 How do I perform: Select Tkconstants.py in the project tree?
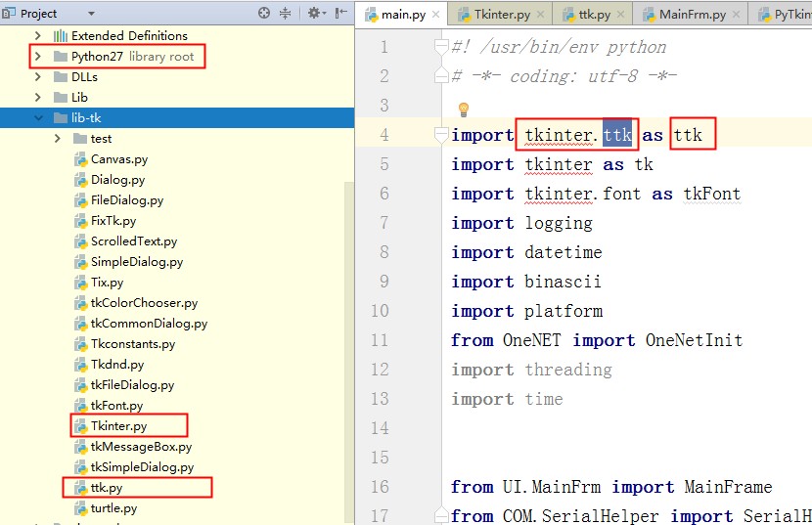pyautogui.click(x=133, y=344)
